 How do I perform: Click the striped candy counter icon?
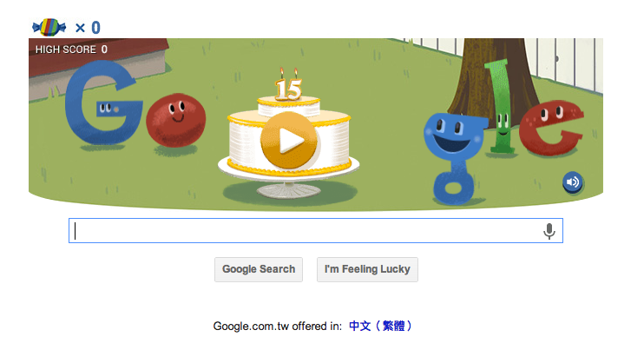[x=49, y=27]
